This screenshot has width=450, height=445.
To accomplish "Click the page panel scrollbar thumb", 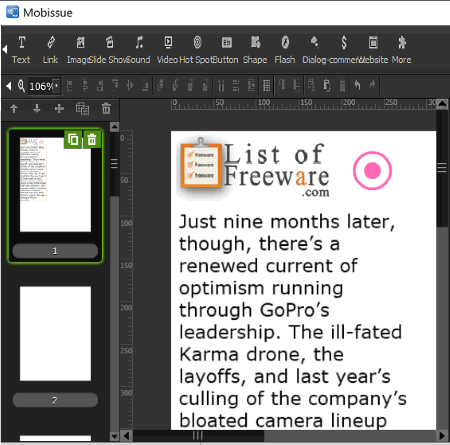I will click(x=114, y=164).
